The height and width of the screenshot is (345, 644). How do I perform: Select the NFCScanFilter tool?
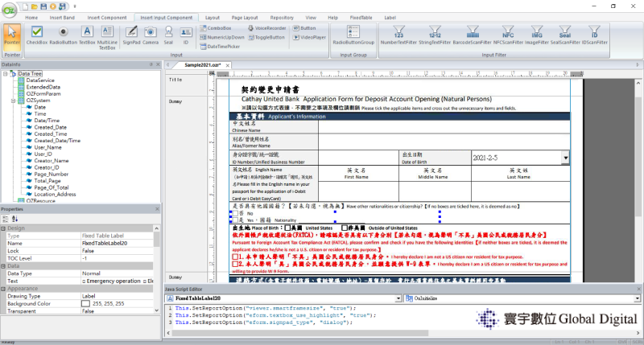click(x=508, y=35)
